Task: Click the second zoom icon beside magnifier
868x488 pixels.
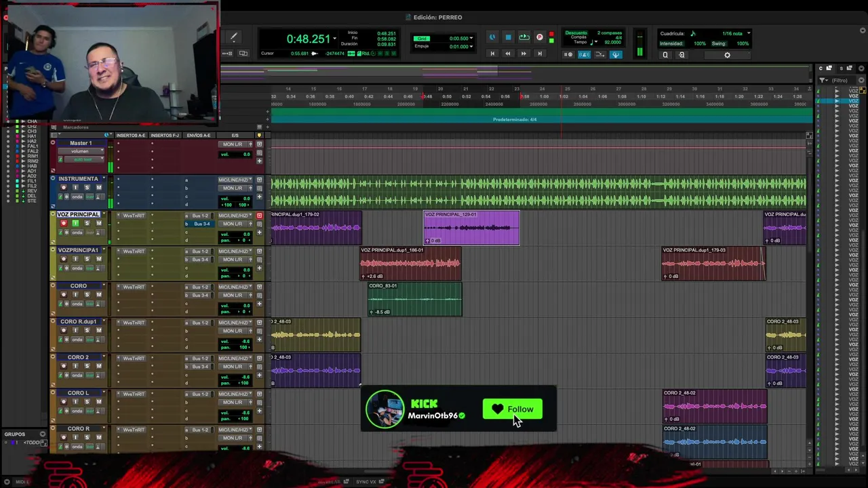Action: 682,55
